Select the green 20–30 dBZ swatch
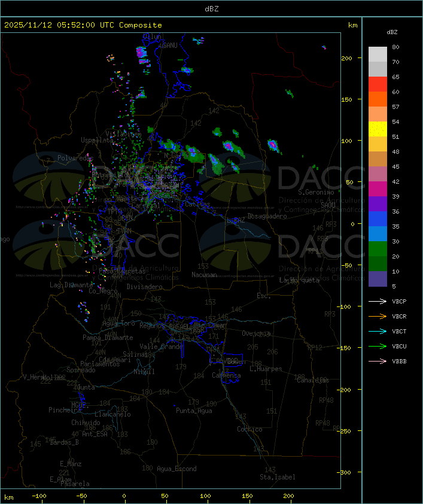 [x=378, y=249]
